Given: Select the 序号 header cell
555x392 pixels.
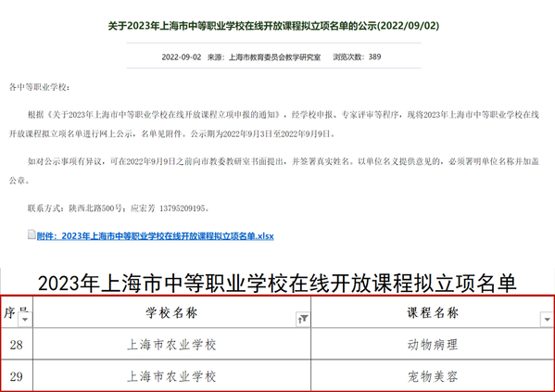Looking at the screenshot, I should pos(17,312).
